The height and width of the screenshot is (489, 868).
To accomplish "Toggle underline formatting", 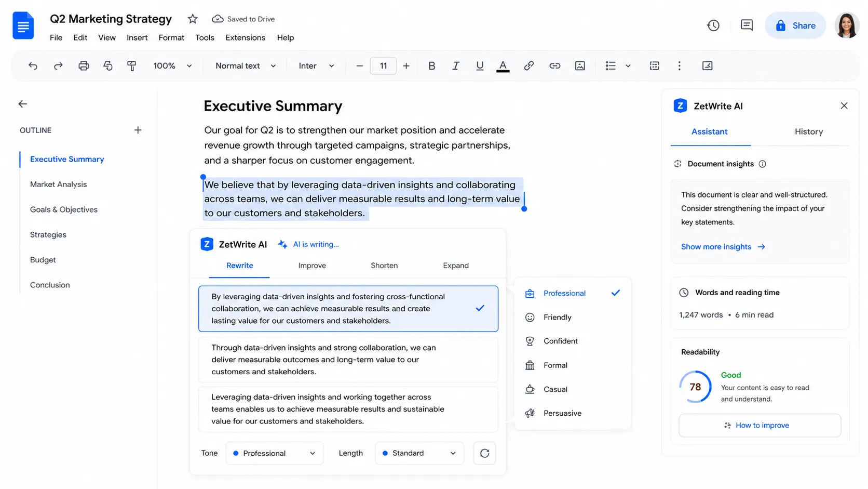I will [x=480, y=65].
